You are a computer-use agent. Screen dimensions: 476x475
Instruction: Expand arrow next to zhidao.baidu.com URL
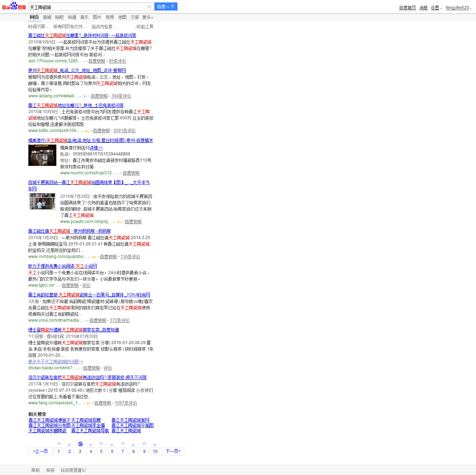[x=78, y=369]
